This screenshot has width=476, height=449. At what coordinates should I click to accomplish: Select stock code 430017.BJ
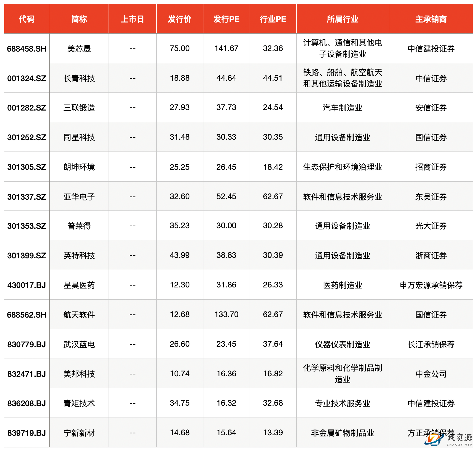point(27,285)
